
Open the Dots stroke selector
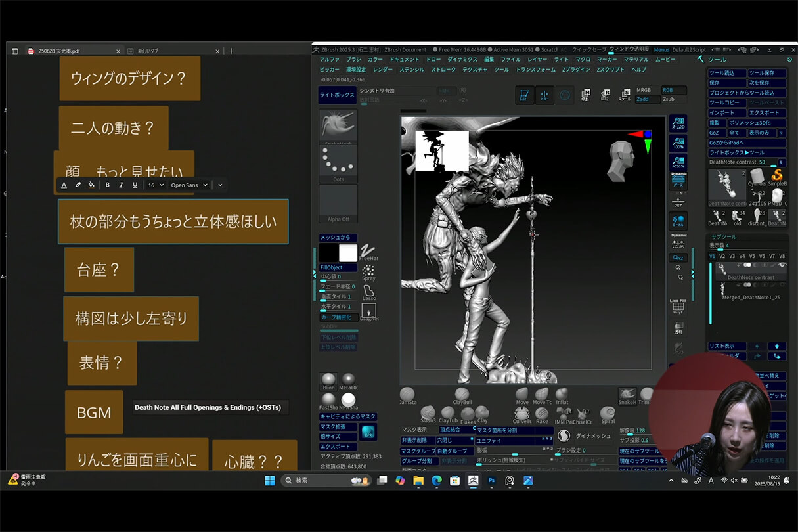tap(338, 162)
